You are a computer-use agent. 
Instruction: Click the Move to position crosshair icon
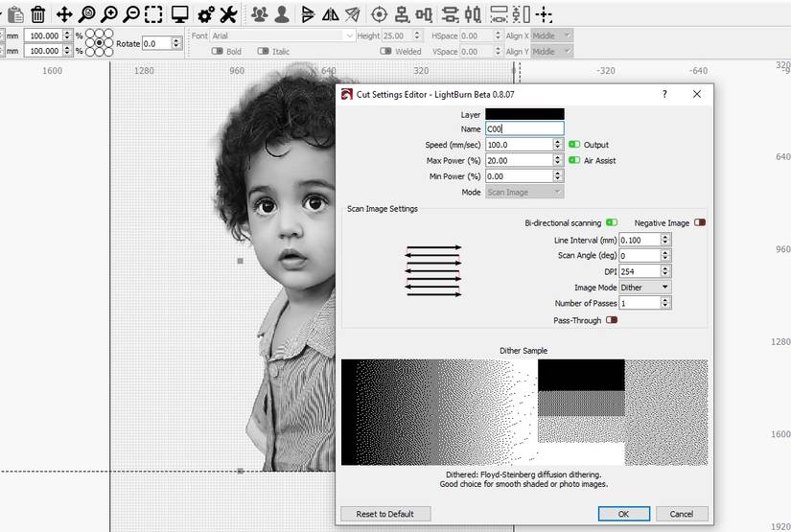click(544, 14)
